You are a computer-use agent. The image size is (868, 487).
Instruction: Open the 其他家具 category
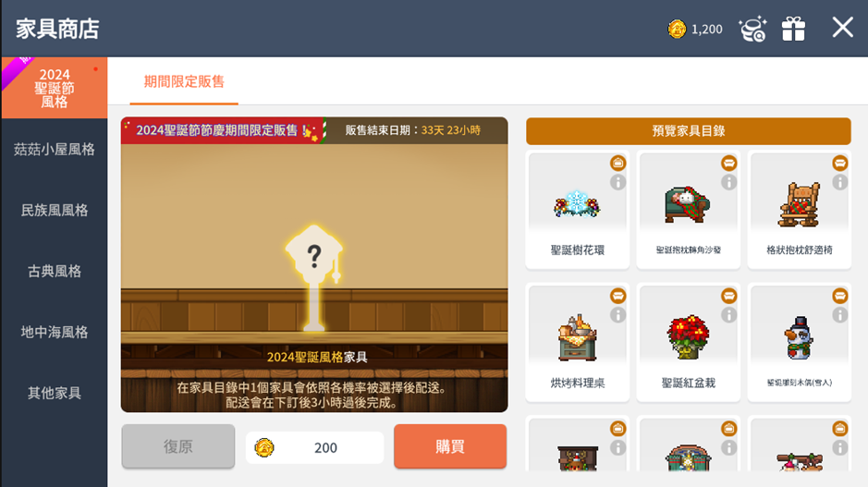click(55, 393)
